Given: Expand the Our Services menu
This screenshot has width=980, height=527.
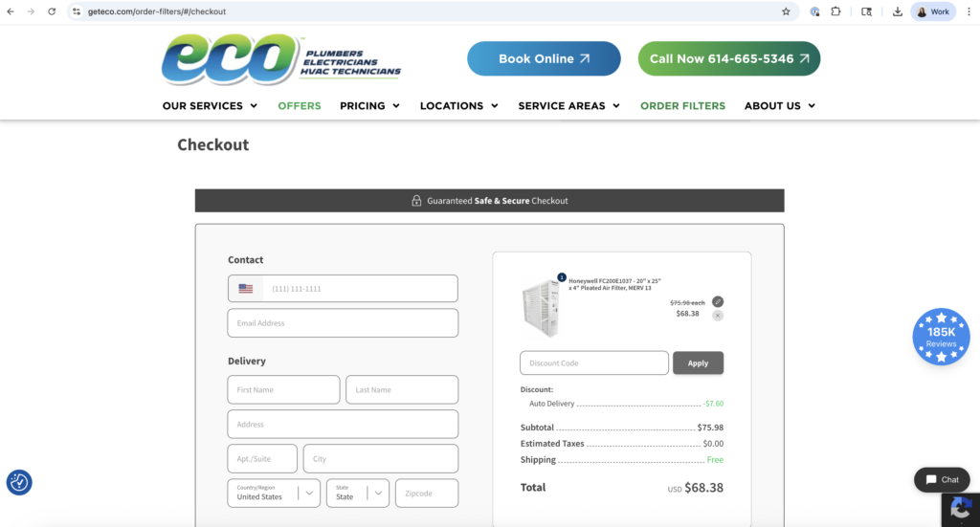Looking at the screenshot, I should (x=210, y=106).
